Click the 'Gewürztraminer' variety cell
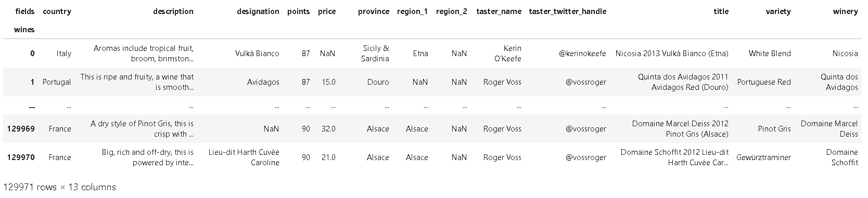 [764, 157]
